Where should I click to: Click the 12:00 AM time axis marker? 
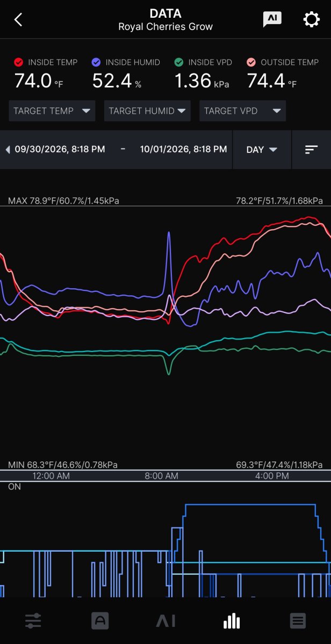(x=51, y=476)
